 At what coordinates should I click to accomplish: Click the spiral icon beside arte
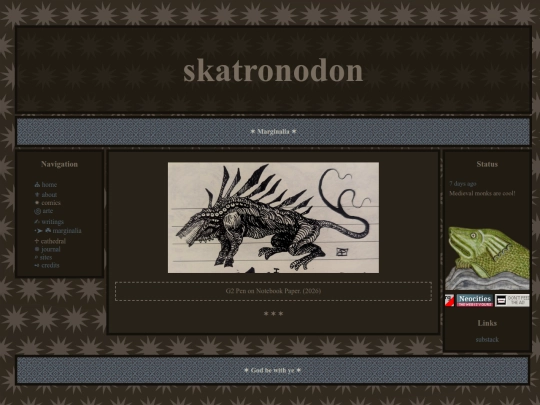[x=38, y=211]
